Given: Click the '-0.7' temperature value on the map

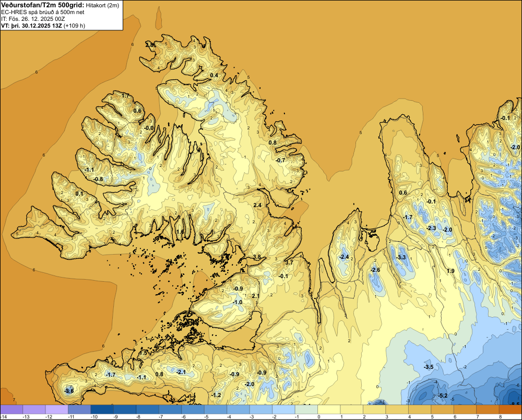Looking at the screenshot, I should [281, 160].
